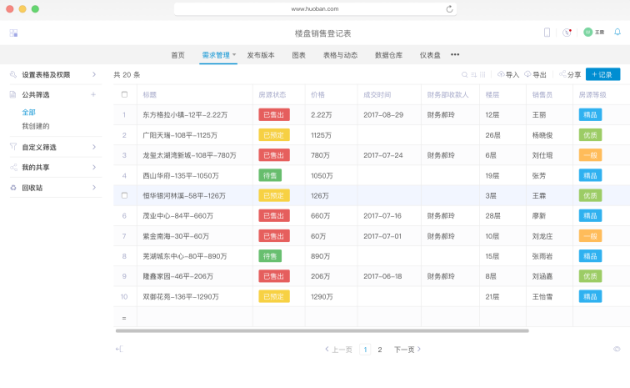
Task: Go to next page 下一页
Action: [x=407, y=349]
